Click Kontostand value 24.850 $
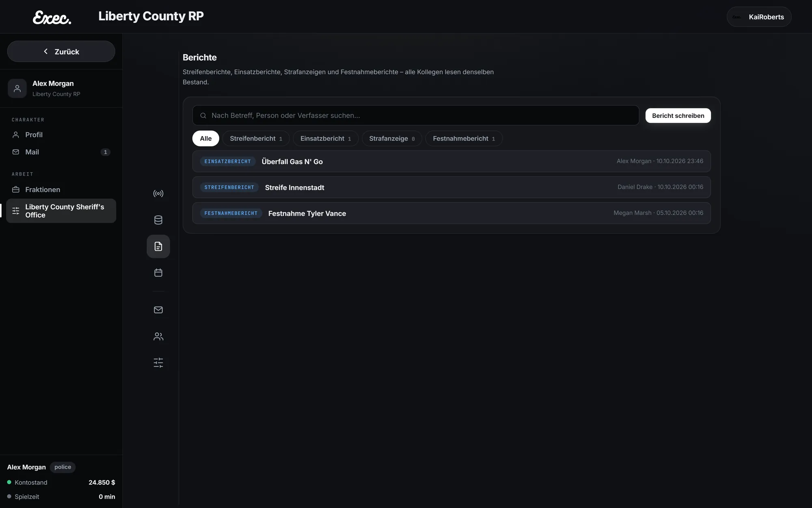The width and height of the screenshot is (812, 508). [x=102, y=482]
